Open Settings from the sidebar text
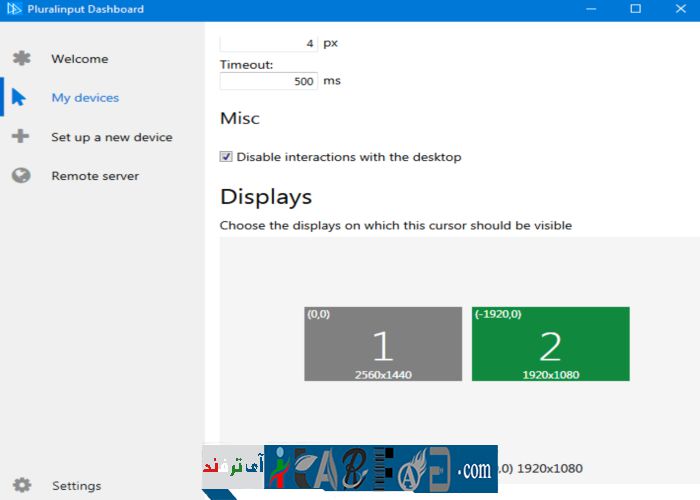The height and width of the screenshot is (500, 700). [x=77, y=486]
